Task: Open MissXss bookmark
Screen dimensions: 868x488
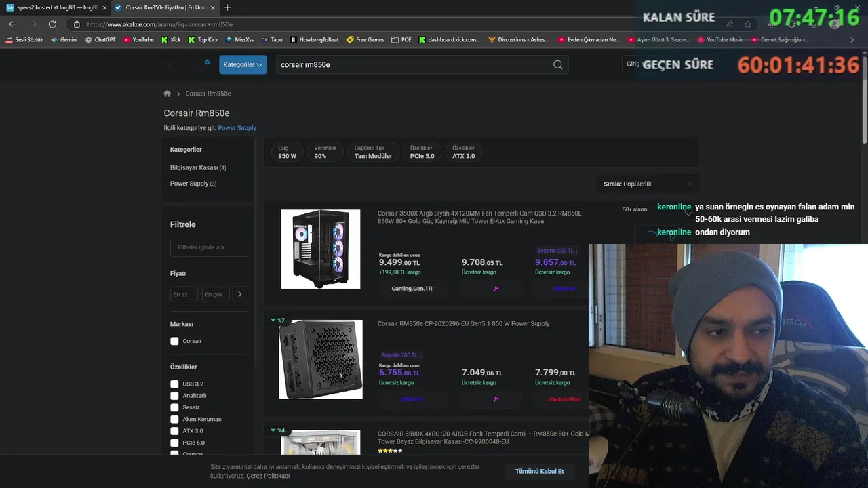Action: (x=239, y=40)
